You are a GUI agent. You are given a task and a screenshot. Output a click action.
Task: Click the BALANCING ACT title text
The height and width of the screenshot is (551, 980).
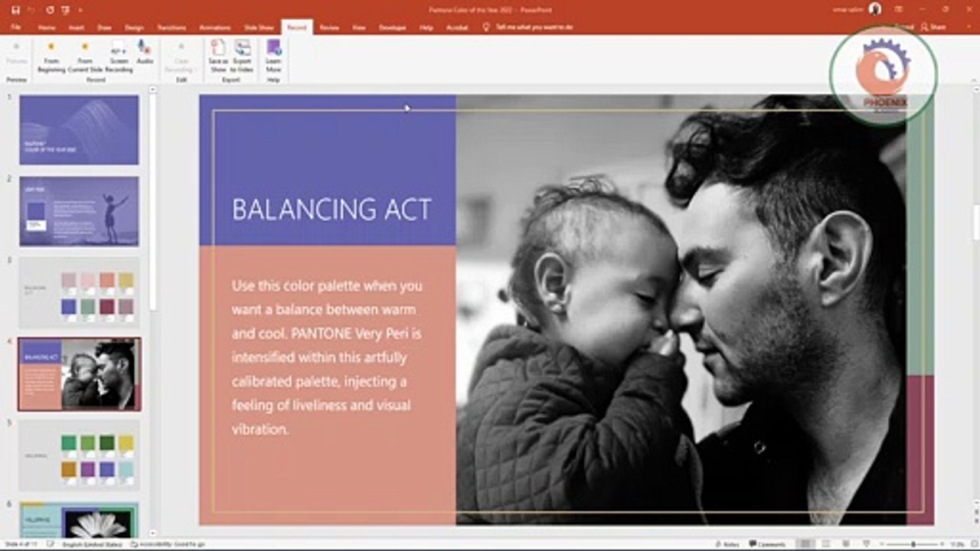[332, 210]
